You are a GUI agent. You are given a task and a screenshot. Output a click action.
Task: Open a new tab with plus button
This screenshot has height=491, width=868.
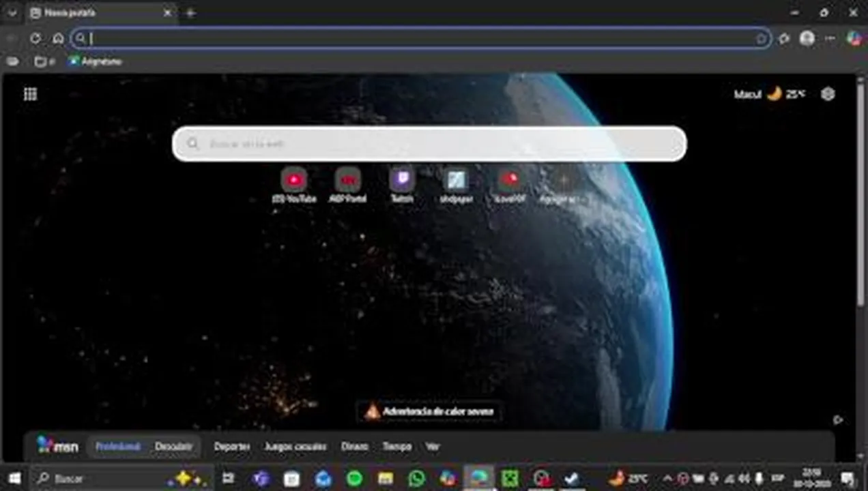coord(190,13)
